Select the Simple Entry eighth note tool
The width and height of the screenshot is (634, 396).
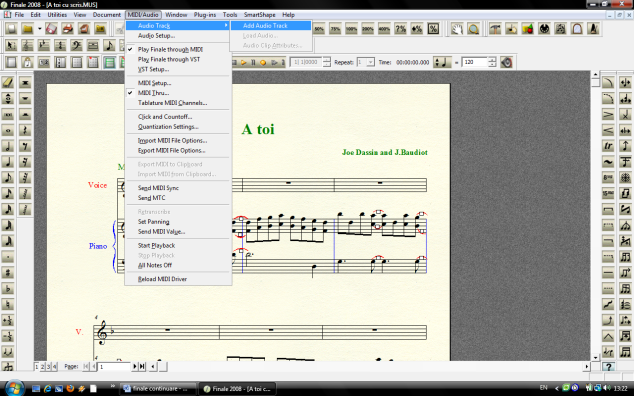109,45
